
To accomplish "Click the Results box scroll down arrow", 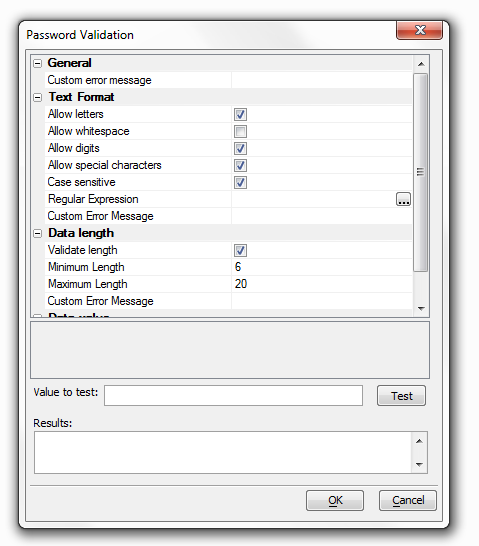I will (x=419, y=464).
